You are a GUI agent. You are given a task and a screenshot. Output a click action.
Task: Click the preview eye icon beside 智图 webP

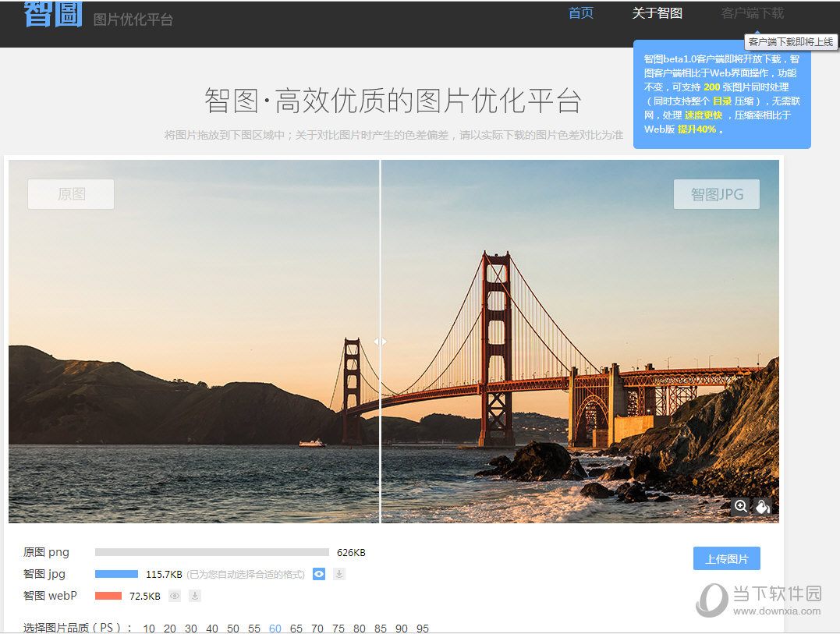pos(174,596)
